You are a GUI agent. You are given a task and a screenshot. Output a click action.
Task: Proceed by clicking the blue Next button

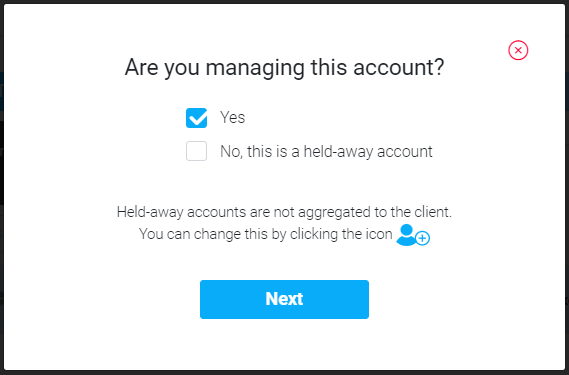[x=284, y=299]
